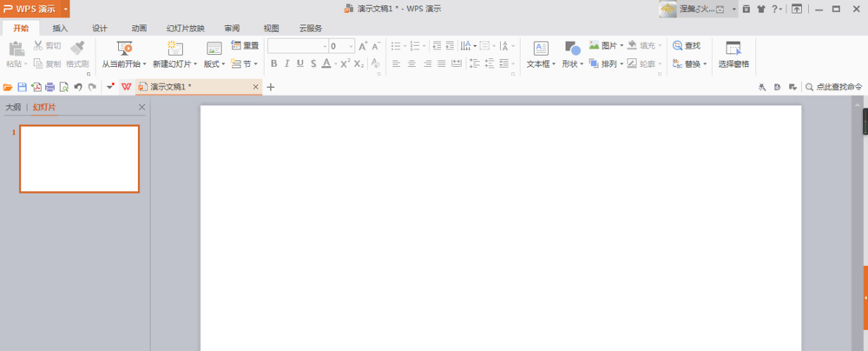Click the decrease indent icon
The height and width of the screenshot is (351, 868).
pos(437,46)
